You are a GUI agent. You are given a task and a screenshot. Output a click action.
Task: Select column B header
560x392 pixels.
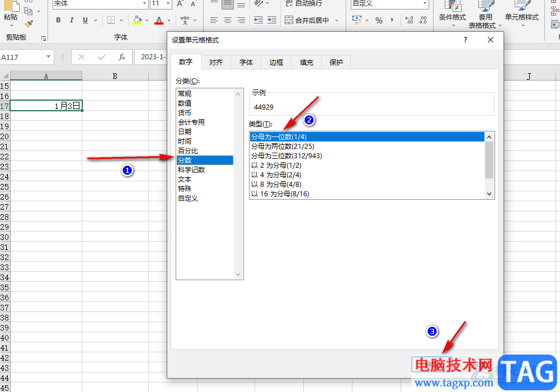click(115, 75)
